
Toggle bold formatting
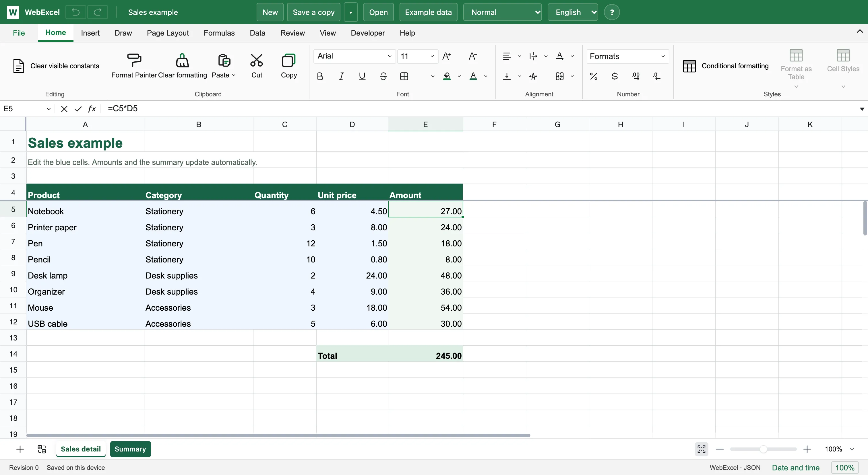(320, 76)
